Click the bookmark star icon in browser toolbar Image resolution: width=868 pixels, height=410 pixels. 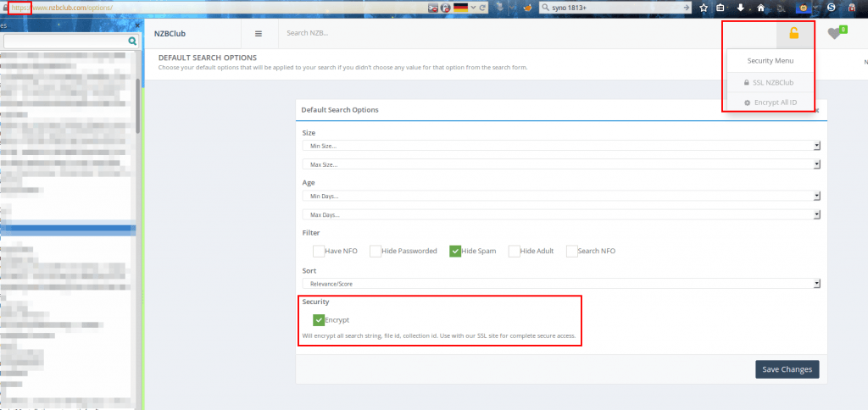coord(704,8)
